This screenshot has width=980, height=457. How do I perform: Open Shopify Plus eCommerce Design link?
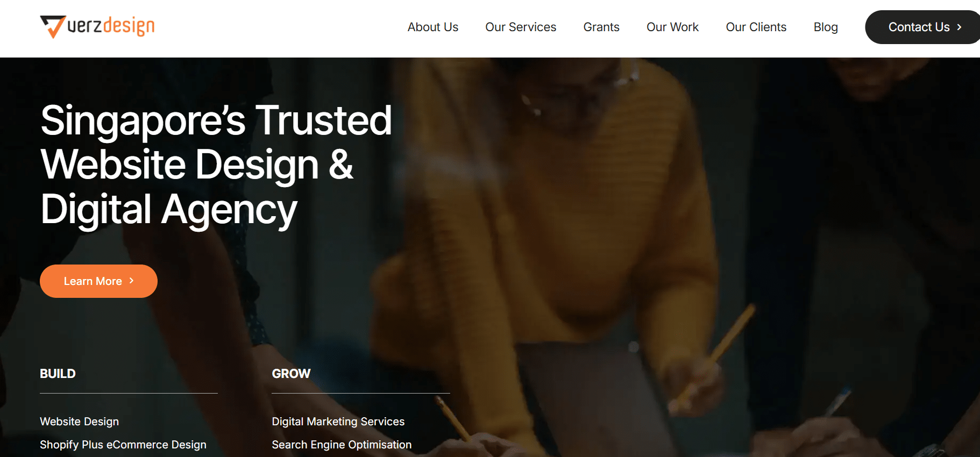point(123,445)
